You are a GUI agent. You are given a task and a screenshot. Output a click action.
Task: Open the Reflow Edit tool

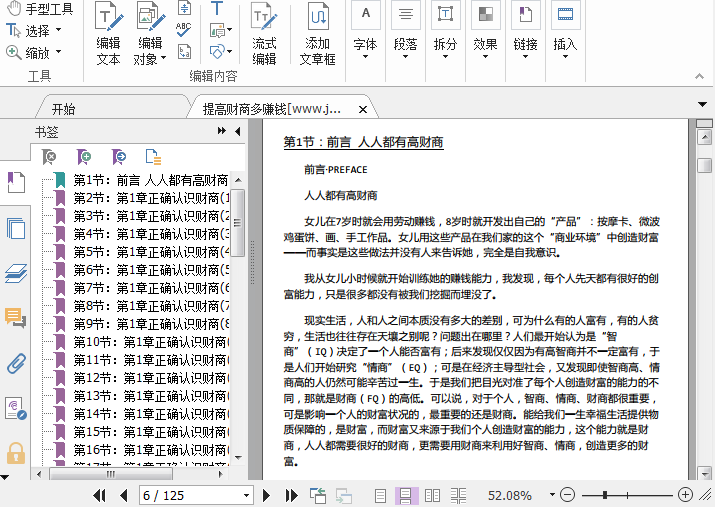point(264,34)
